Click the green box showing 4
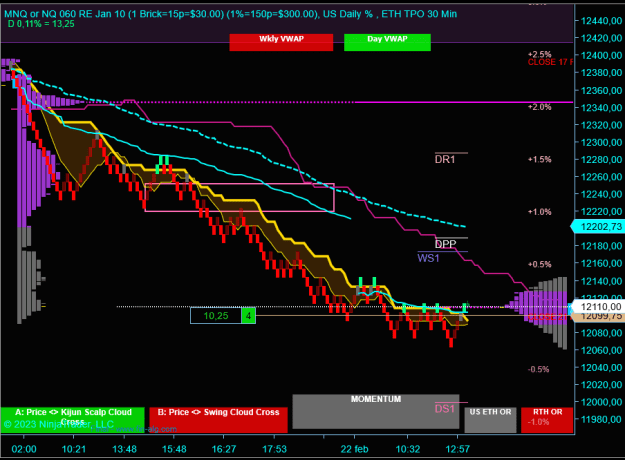 pos(248,316)
